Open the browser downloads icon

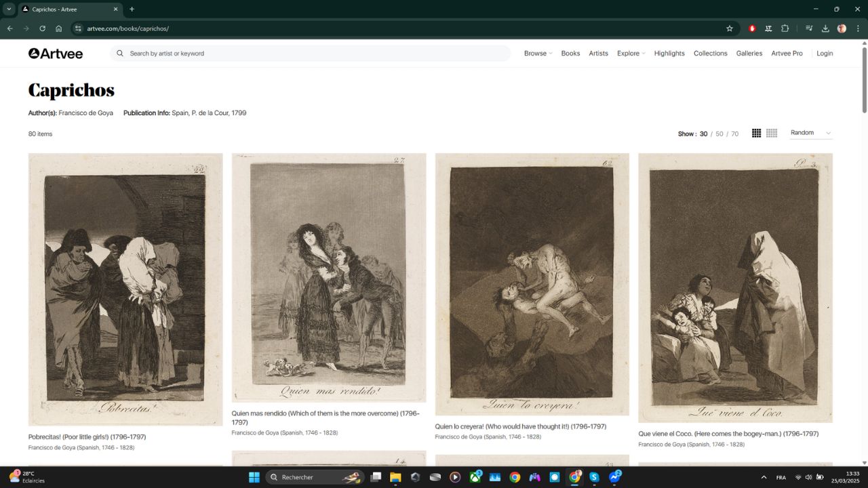tap(825, 28)
